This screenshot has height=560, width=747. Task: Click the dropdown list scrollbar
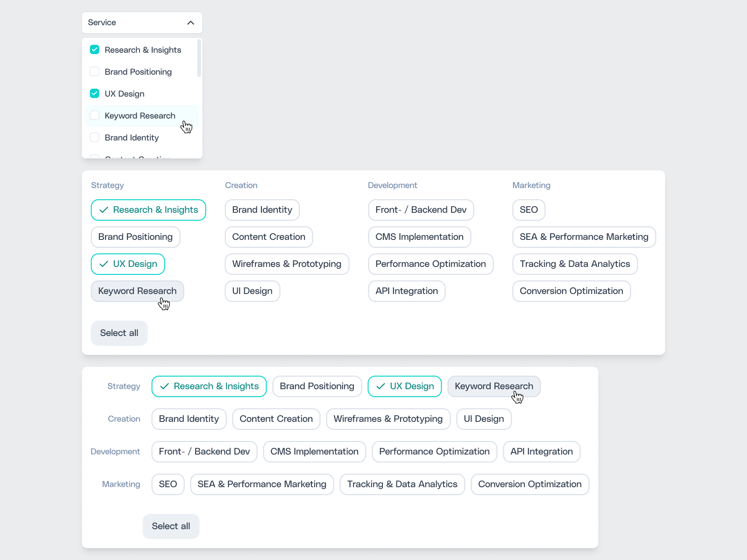(x=199, y=58)
